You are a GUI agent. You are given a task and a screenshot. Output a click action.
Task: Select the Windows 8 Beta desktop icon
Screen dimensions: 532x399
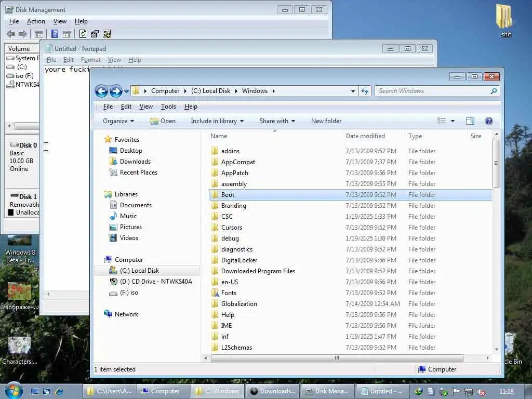click(x=20, y=249)
